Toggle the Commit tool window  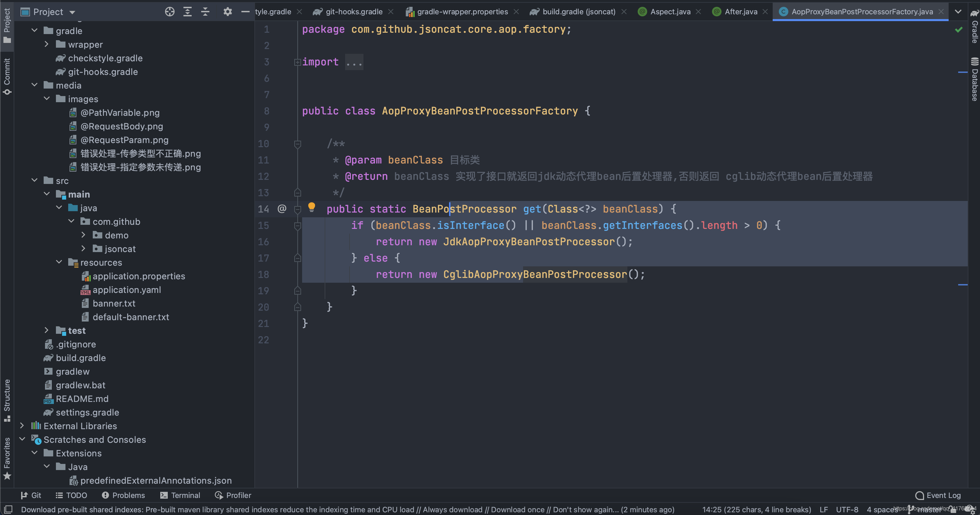click(x=7, y=76)
